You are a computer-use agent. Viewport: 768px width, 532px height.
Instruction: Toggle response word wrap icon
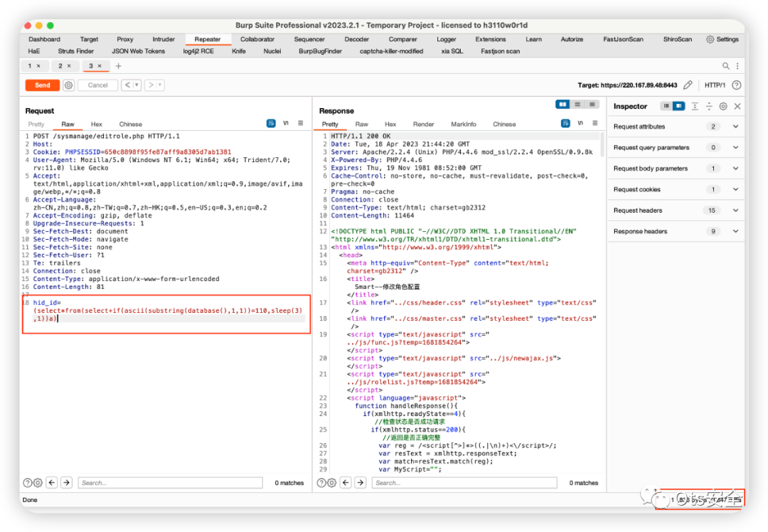click(565, 124)
